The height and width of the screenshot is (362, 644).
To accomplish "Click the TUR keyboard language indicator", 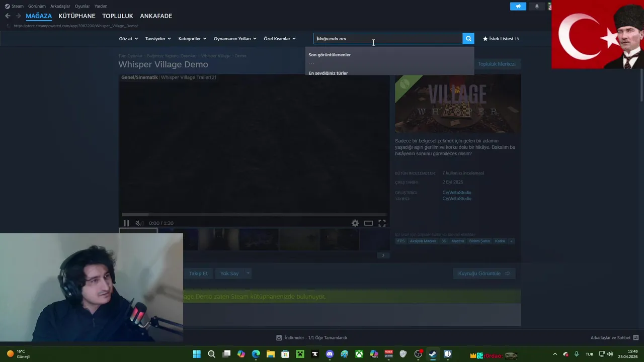I will tap(589, 354).
